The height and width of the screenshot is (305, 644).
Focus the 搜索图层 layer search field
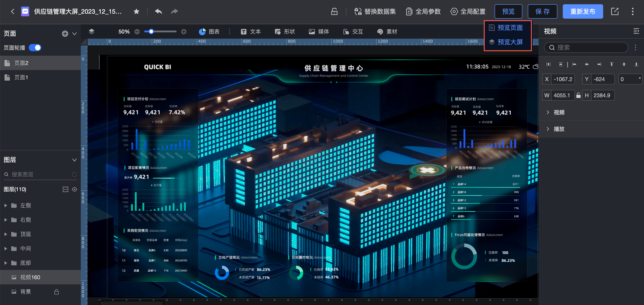point(37,174)
